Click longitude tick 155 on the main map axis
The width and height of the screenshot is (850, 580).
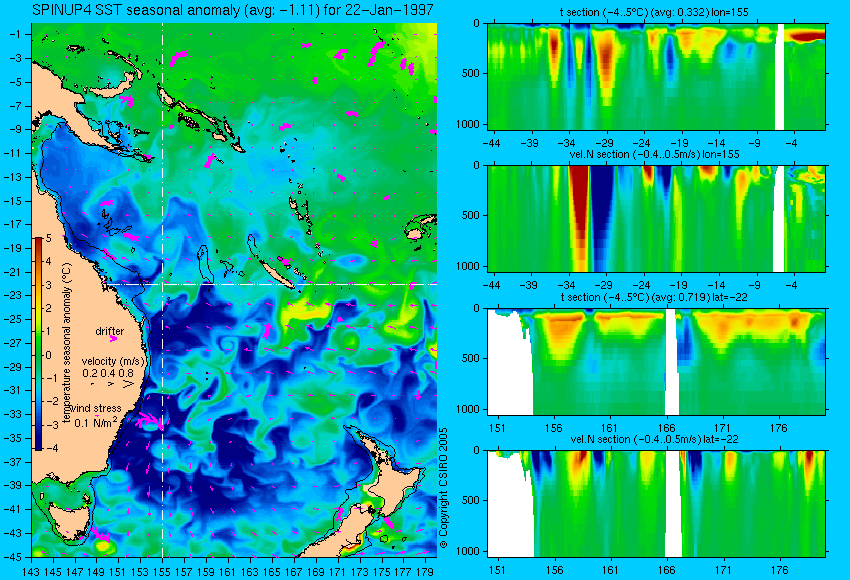162,571
